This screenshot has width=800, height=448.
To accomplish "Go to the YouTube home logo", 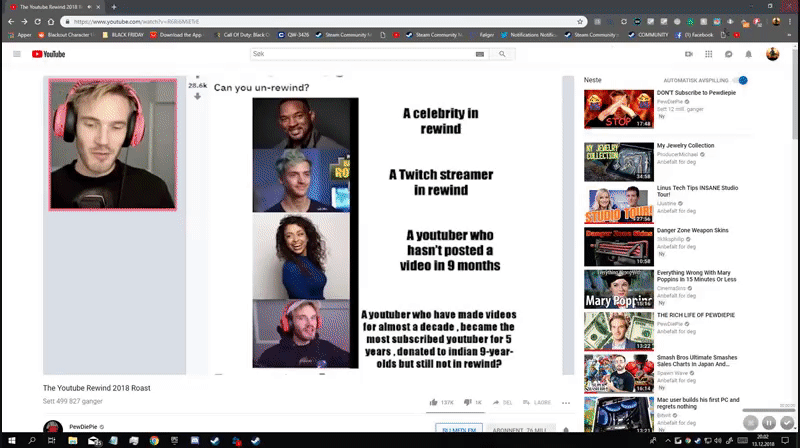I will point(48,54).
